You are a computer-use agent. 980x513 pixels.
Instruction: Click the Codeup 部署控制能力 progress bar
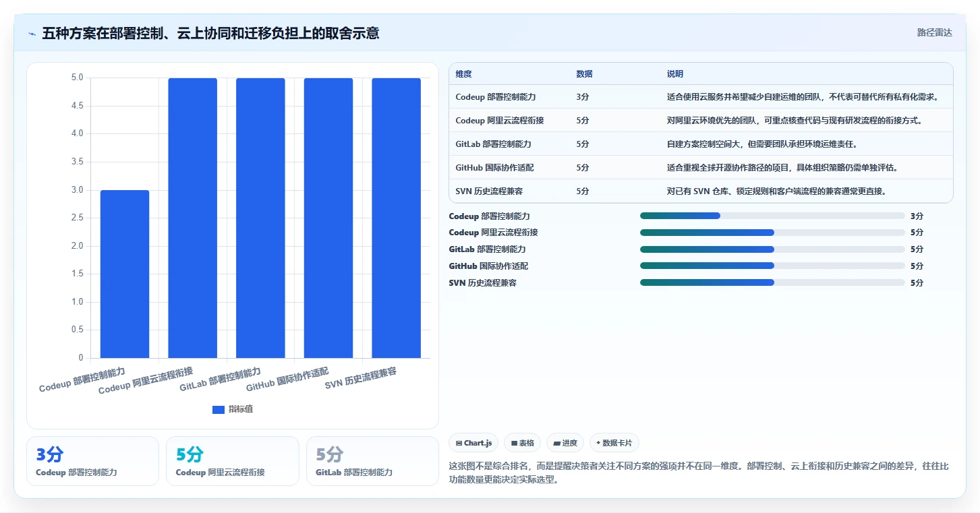pyautogui.click(x=772, y=216)
